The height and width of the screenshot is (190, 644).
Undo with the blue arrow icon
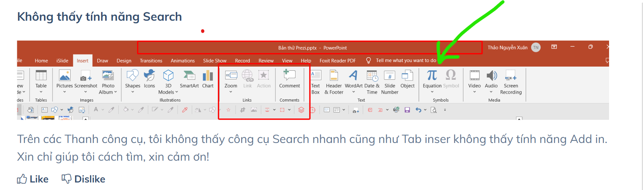coord(418,110)
